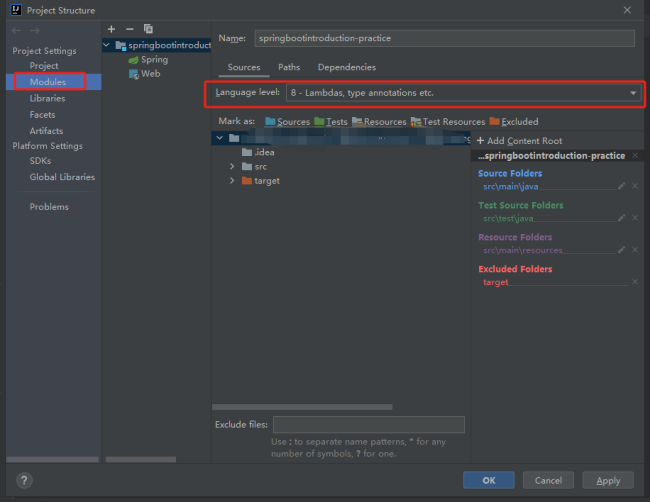Expand the target folder node
The width and height of the screenshot is (650, 502).
coord(232,181)
